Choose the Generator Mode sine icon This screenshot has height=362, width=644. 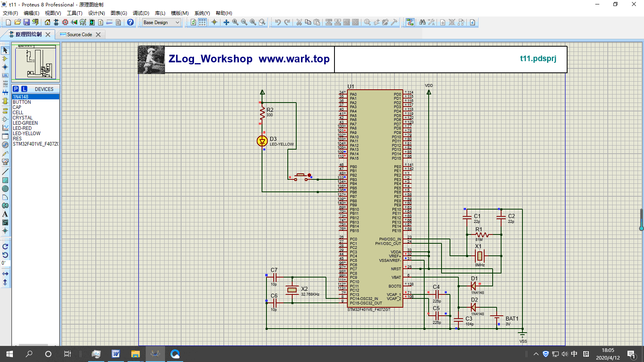pyautogui.click(x=5, y=145)
